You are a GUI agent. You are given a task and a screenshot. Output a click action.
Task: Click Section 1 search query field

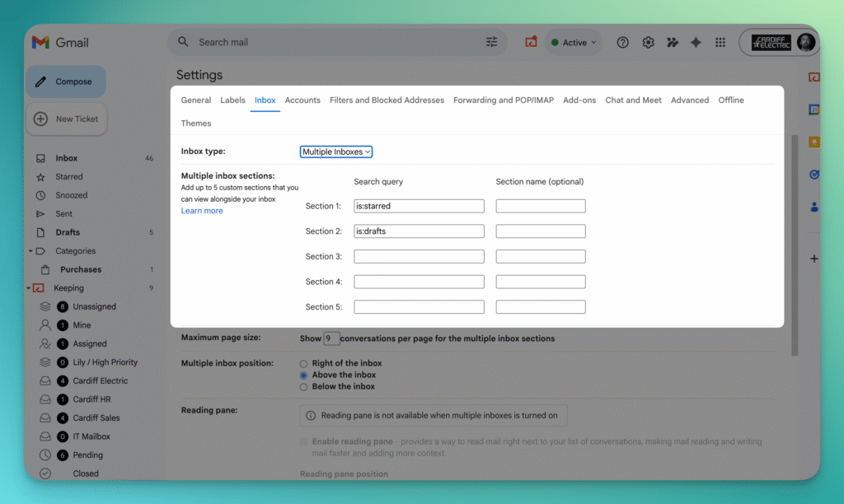coord(419,206)
